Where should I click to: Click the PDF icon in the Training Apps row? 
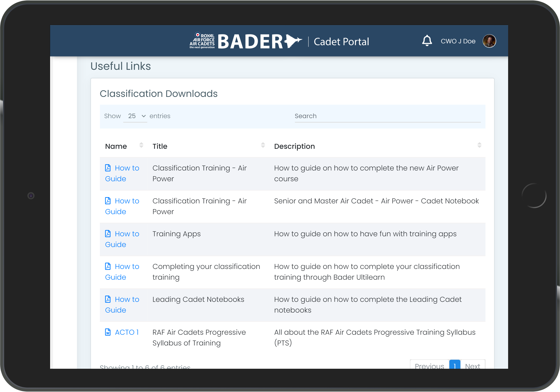(x=108, y=234)
